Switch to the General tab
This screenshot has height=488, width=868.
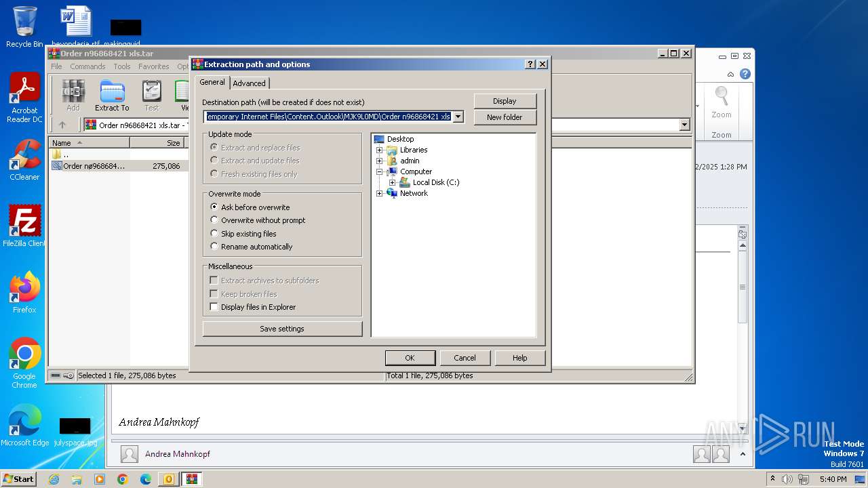click(x=212, y=82)
